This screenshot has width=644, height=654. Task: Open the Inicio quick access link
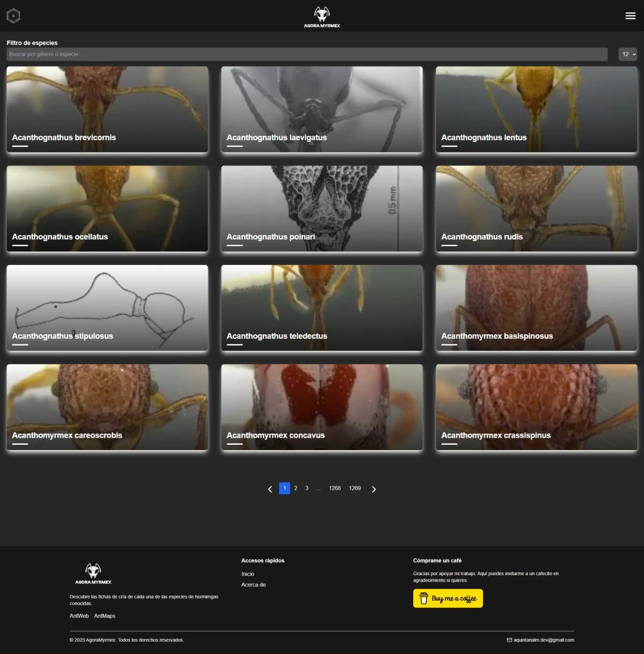(x=247, y=574)
